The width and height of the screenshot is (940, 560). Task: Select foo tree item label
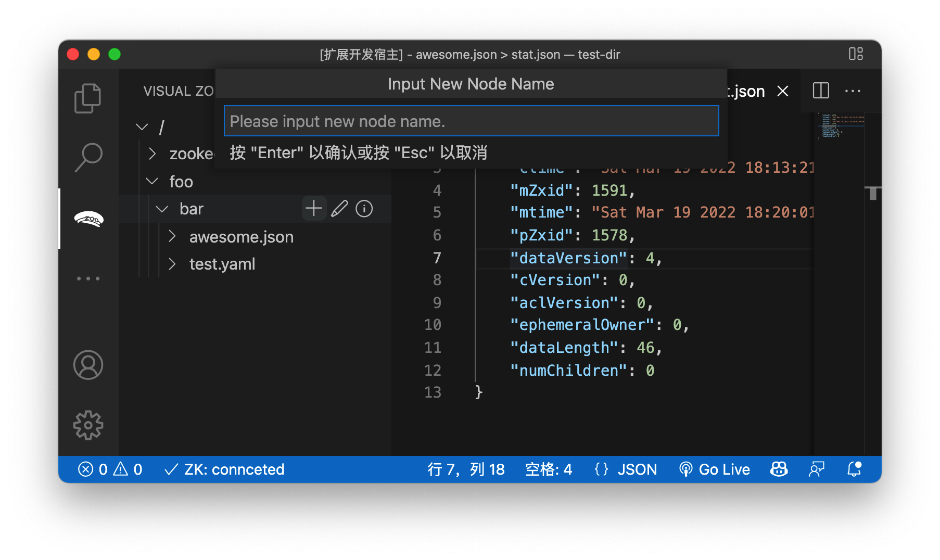coord(181,182)
